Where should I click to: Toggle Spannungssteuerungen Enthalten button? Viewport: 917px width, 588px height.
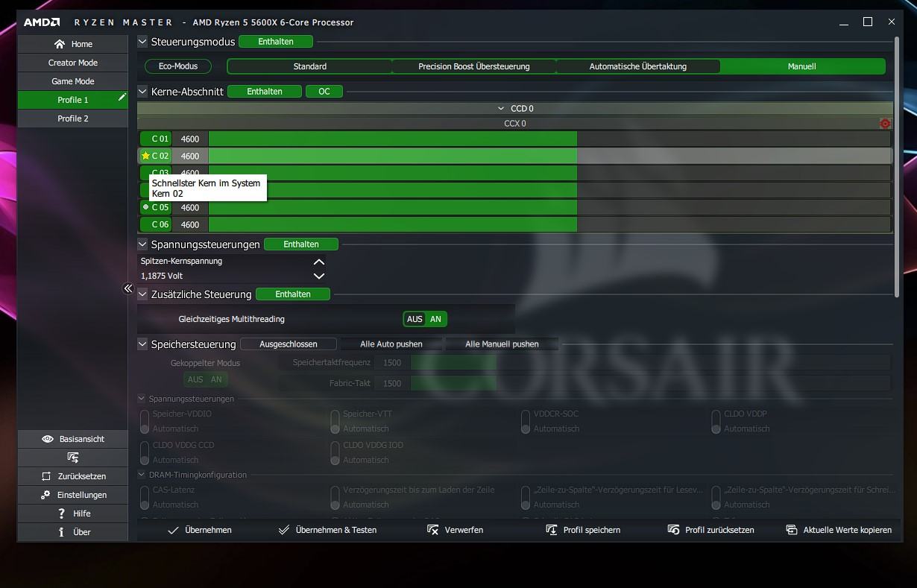coord(301,244)
